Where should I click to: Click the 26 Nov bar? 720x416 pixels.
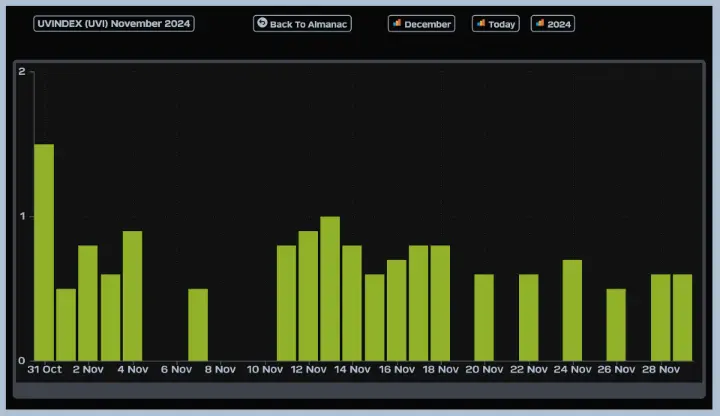point(616,325)
